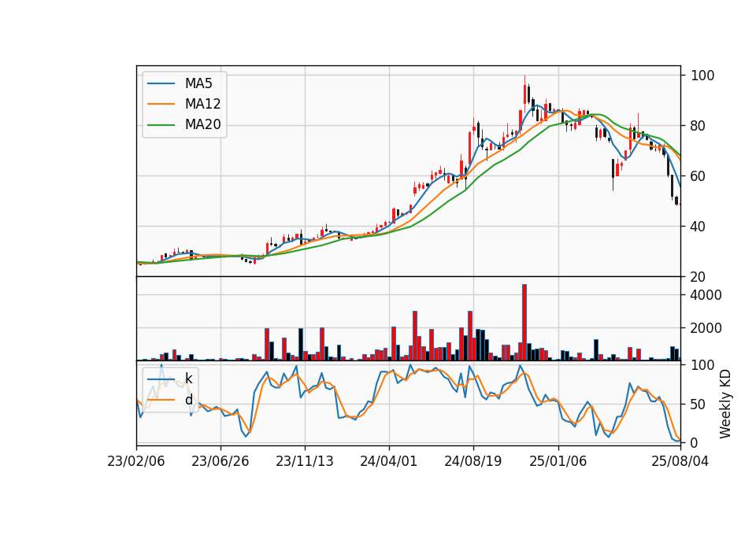This screenshot has height=543, width=756.
Task: Click the 24/04/01 date tick label
Action: pos(388,461)
